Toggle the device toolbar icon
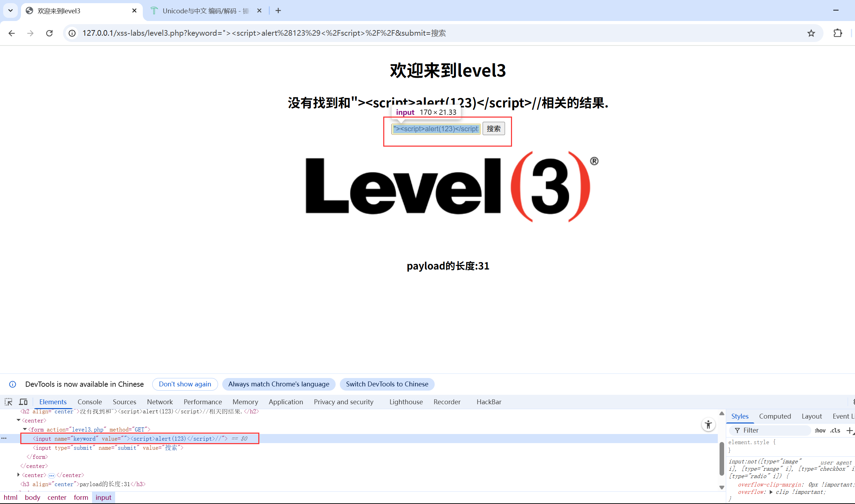The height and width of the screenshot is (504, 855). (23, 402)
